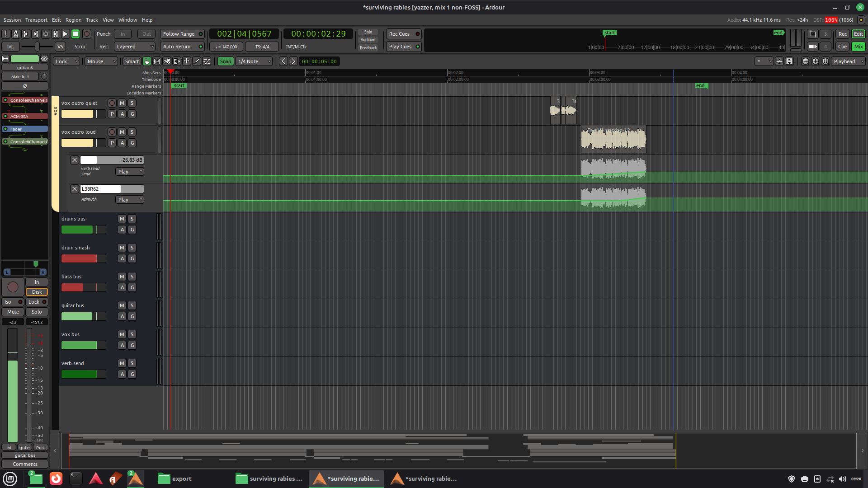Select the Cut tool scissors icon
This screenshot has width=868, height=488.
[x=167, y=61]
